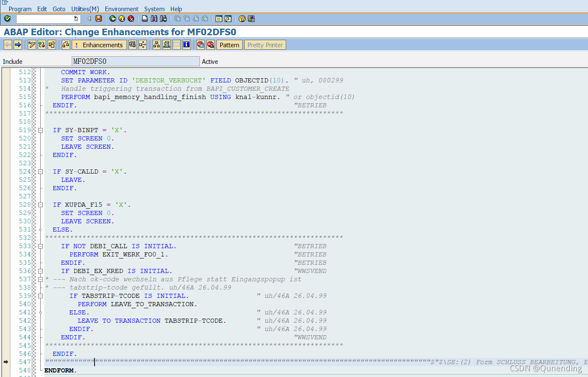Screen dimensions: 588x377
Task: Set an external breakpoint stop-sign icon
Action: 211,45
